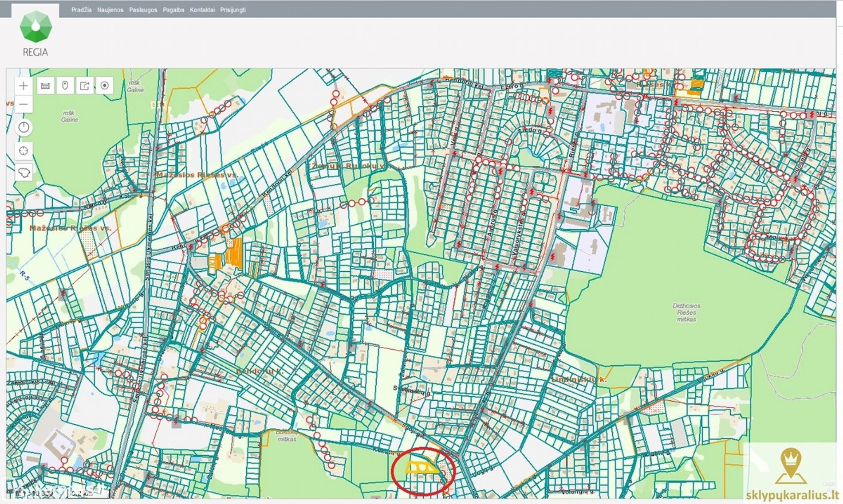843x504 pixels.
Task: Activate the locate-me target button
Action: click(105, 86)
